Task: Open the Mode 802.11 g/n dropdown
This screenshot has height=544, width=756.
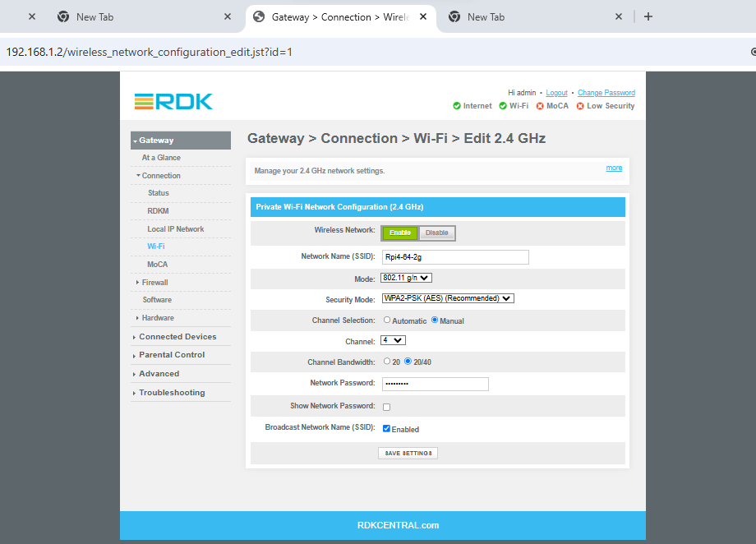Action: click(x=407, y=279)
